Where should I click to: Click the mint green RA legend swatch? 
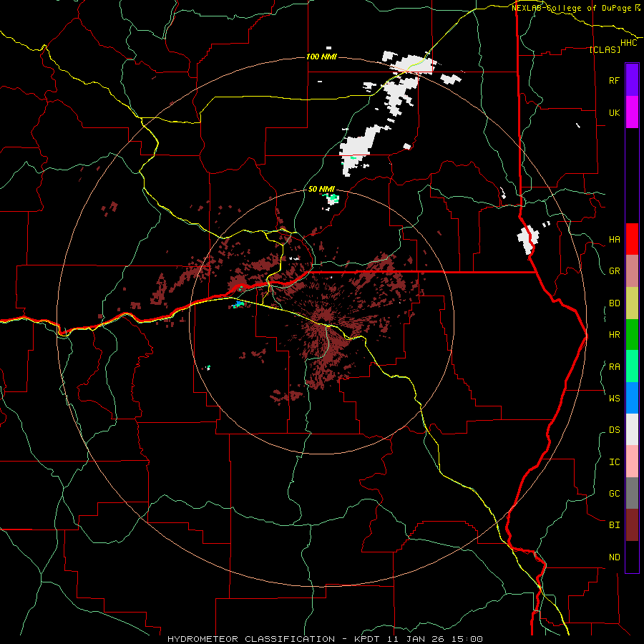click(x=632, y=366)
